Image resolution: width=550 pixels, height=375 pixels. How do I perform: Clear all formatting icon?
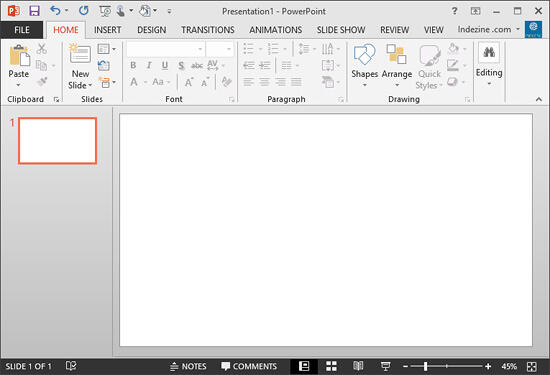(227, 82)
